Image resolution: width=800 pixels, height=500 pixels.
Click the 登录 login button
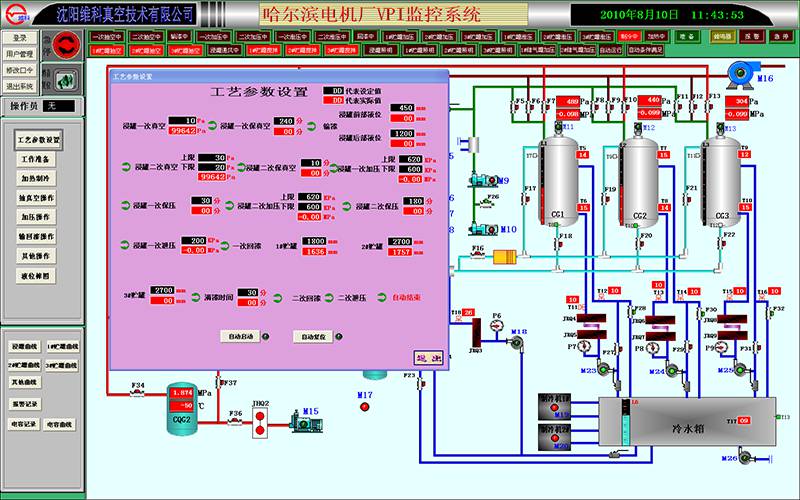[x=20, y=37]
